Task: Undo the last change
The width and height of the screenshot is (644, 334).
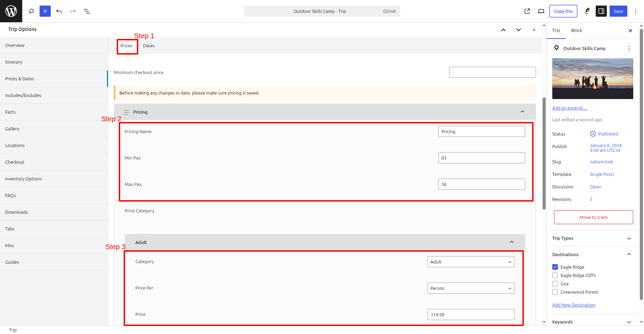Action: (59, 11)
